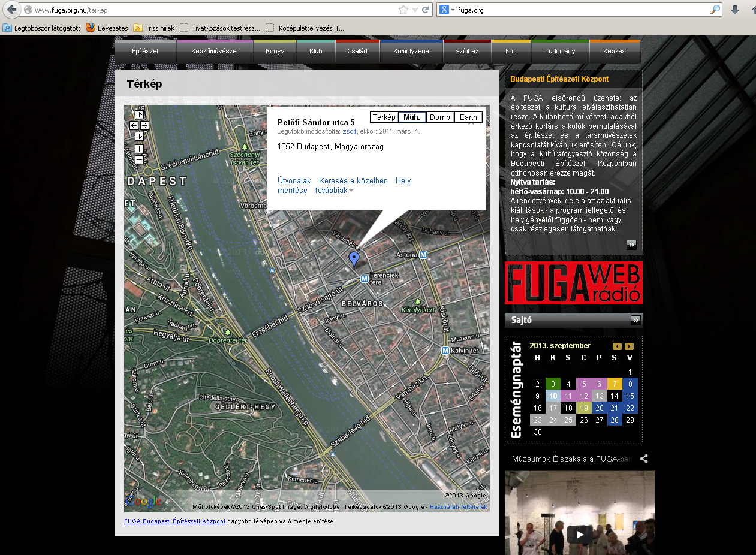This screenshot has height=555, width=756.
Task: Open the Klub menu
Action: tap(316, 51)
